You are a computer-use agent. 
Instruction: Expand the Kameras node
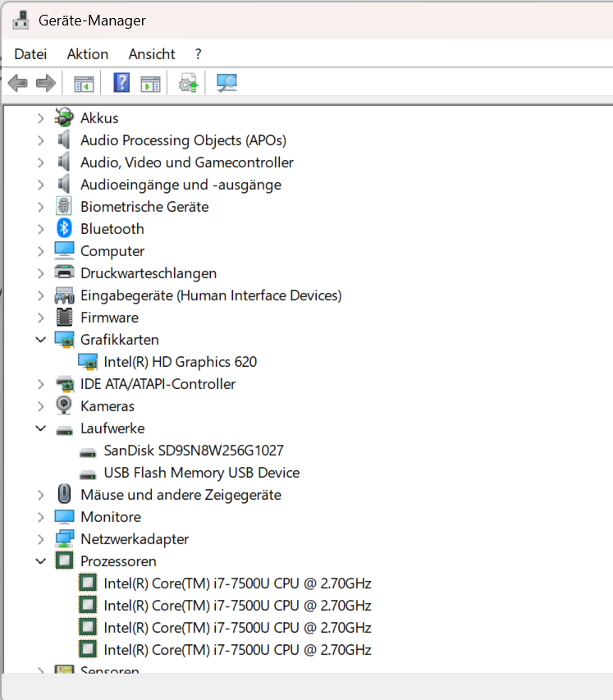click(x=41, y=406)
